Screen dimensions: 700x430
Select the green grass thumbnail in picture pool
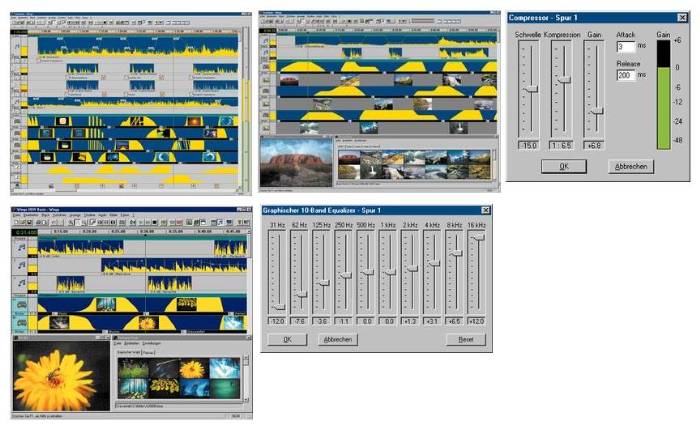pos(133,369)
